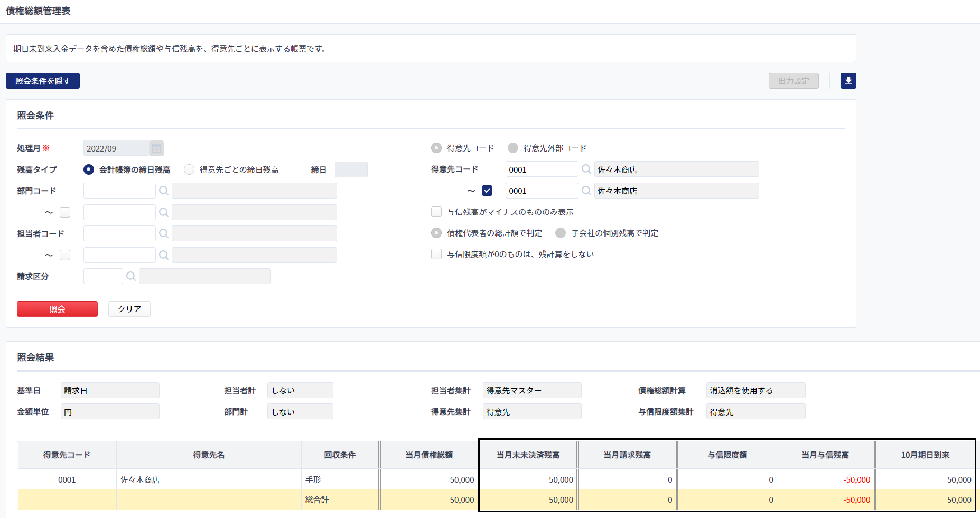Click first 得意先コード field with 0001

tap(542, 169)
